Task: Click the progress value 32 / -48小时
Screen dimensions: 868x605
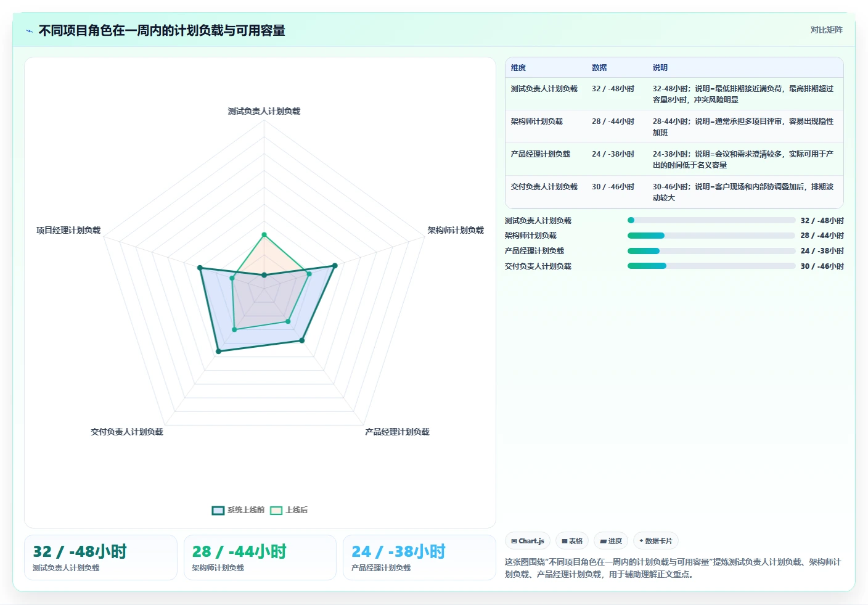Action: (x=822, y=221)
